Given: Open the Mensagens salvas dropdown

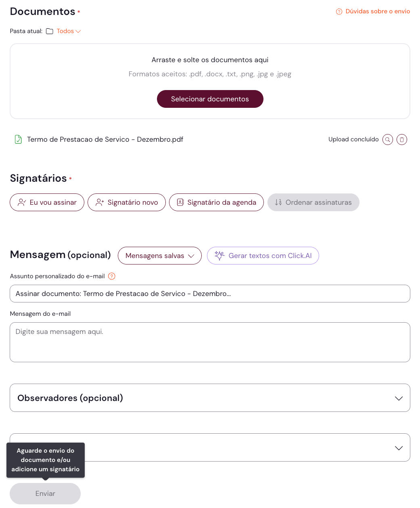Looking at the screenshot, I should 160,256.
